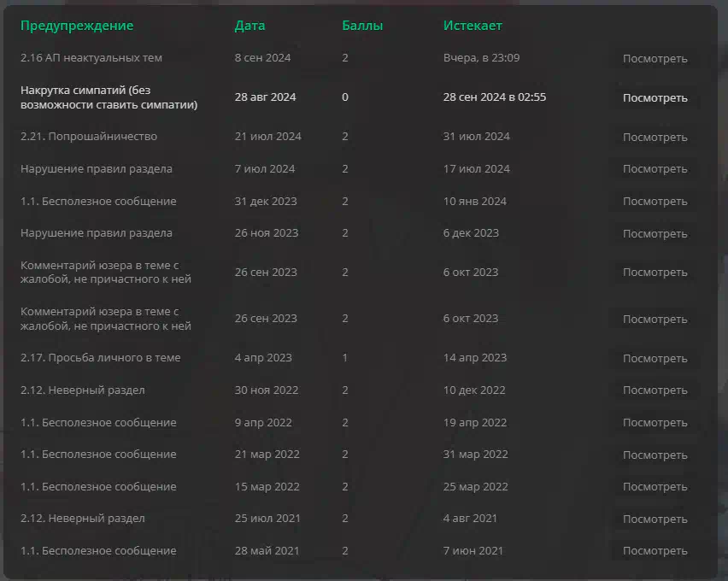Click Посмотреть for 7 июл 2024 warning
Viewport: 728px width, 581px height.
coord(655,169)
